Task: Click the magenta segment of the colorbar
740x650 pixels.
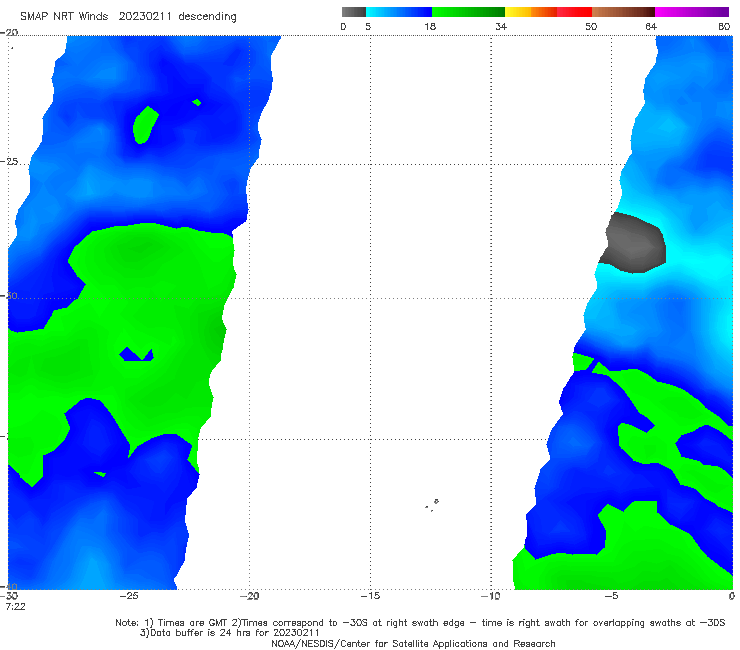Action: point(692,12)
